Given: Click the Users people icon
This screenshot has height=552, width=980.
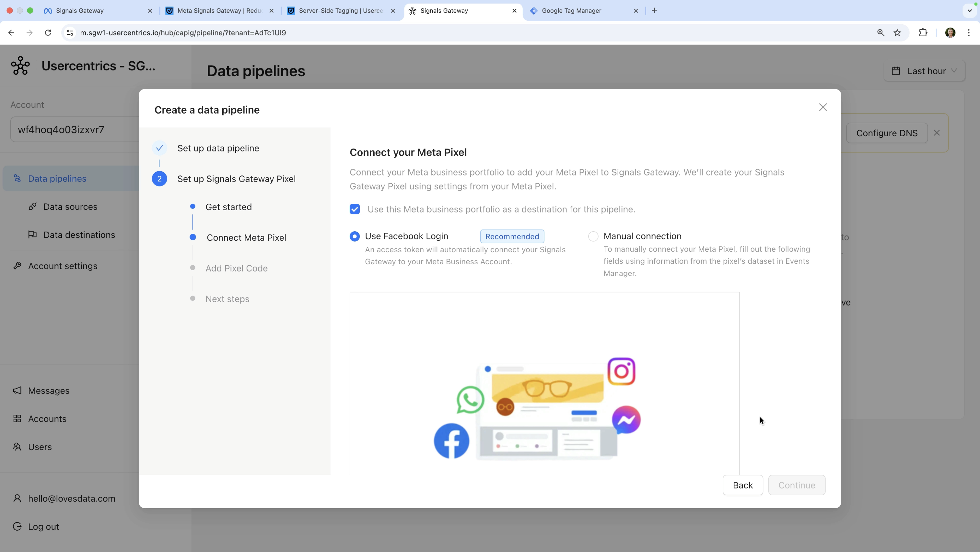Looking at the screenshot, I should click(17, 447).
